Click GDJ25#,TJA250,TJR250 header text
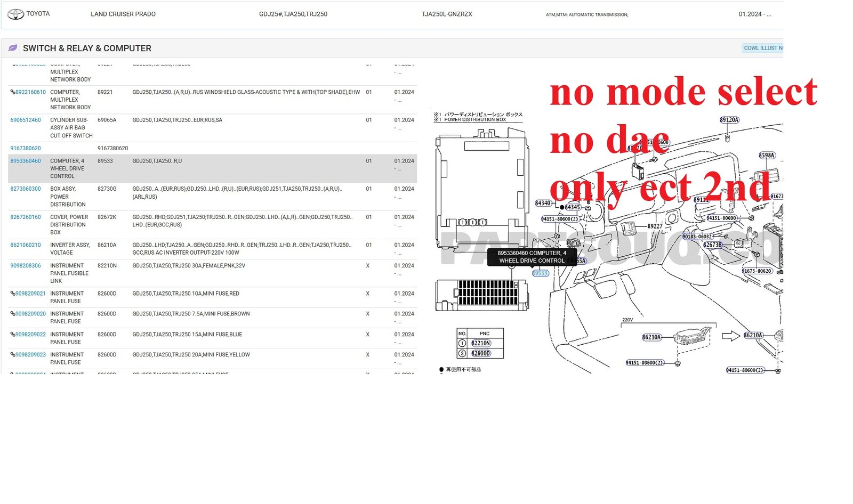853x504 pixels. [293, 14]
